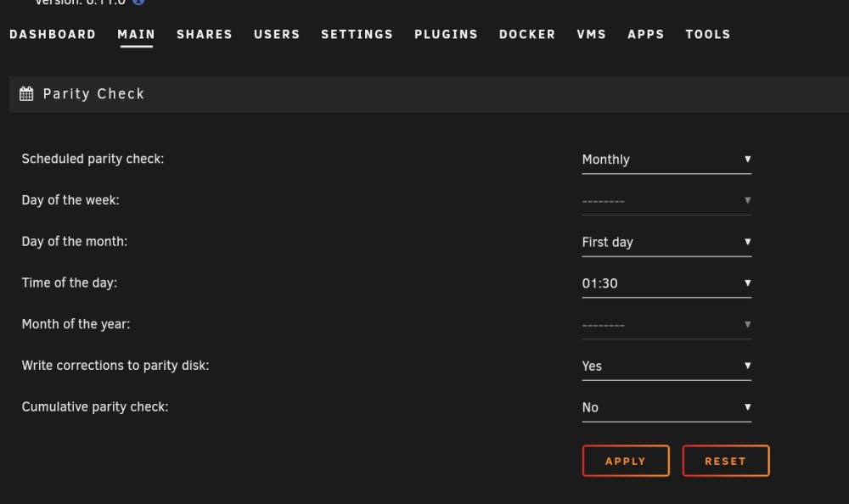Screen dimensions: 849x504
Task: Click the 'Day of the month:' label
Action: pyautogui.click(x=75, y=242)
